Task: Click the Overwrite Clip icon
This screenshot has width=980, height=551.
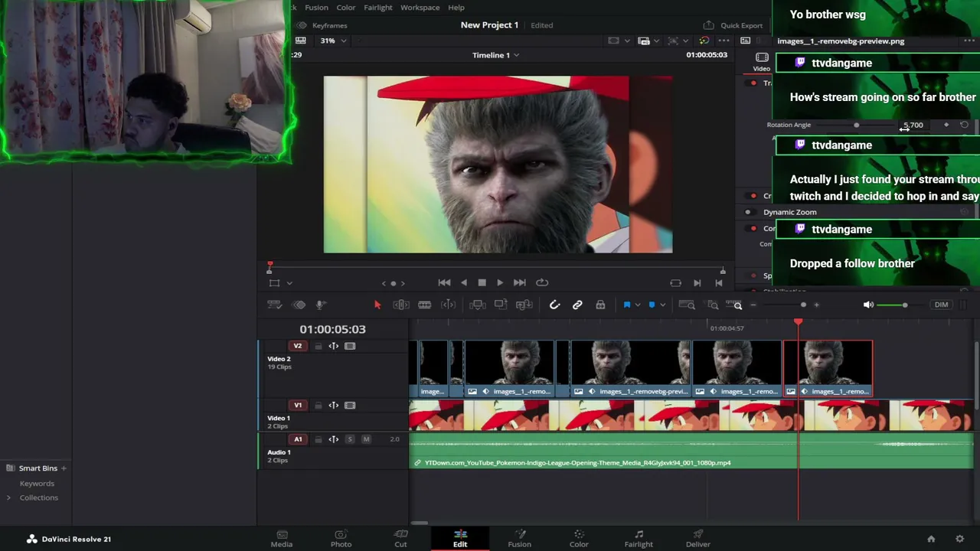Action: tap(501, 305)
